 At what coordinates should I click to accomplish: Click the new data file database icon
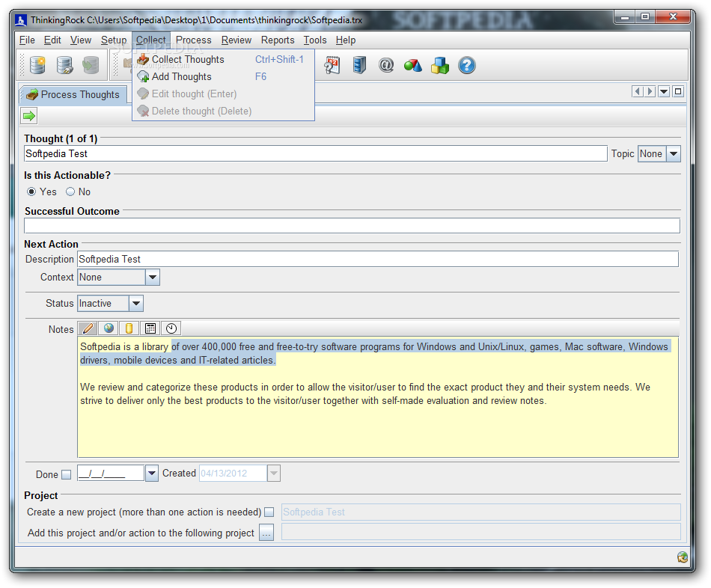[37, 65]
